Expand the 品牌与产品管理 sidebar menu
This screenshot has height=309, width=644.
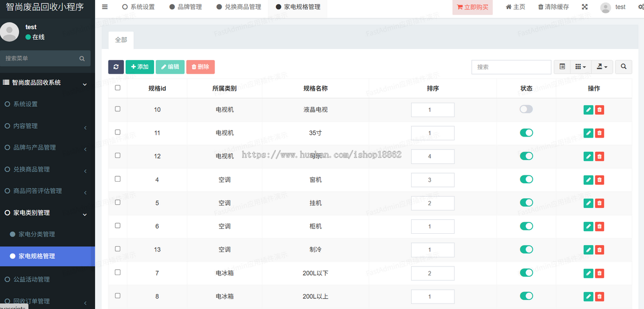tap(47, 147)
